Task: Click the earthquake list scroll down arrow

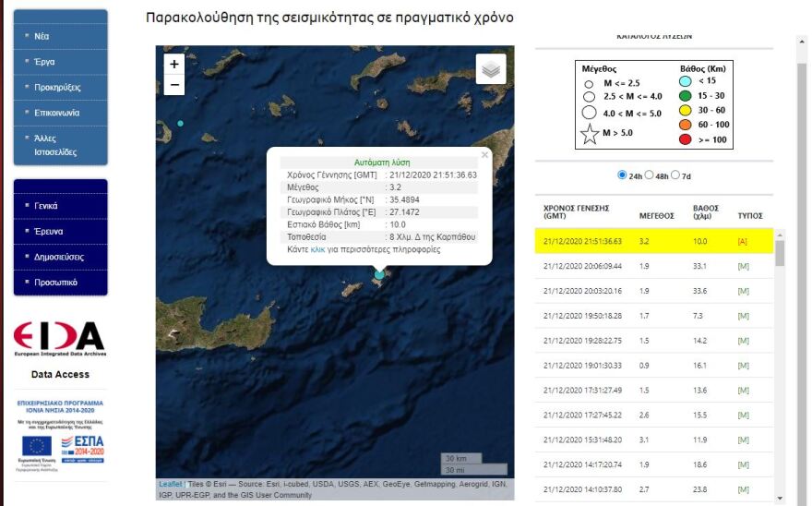Action: (780, 499)
